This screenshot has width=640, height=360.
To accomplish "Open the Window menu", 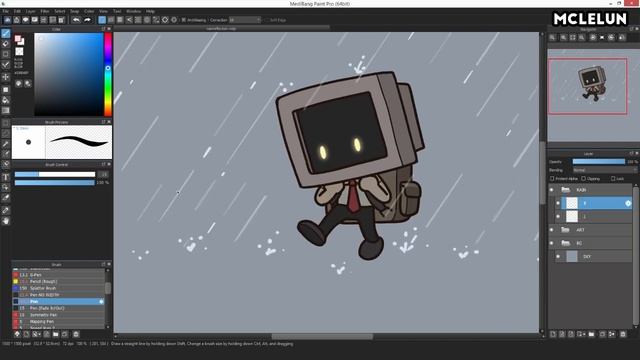I will pos(133,11).
